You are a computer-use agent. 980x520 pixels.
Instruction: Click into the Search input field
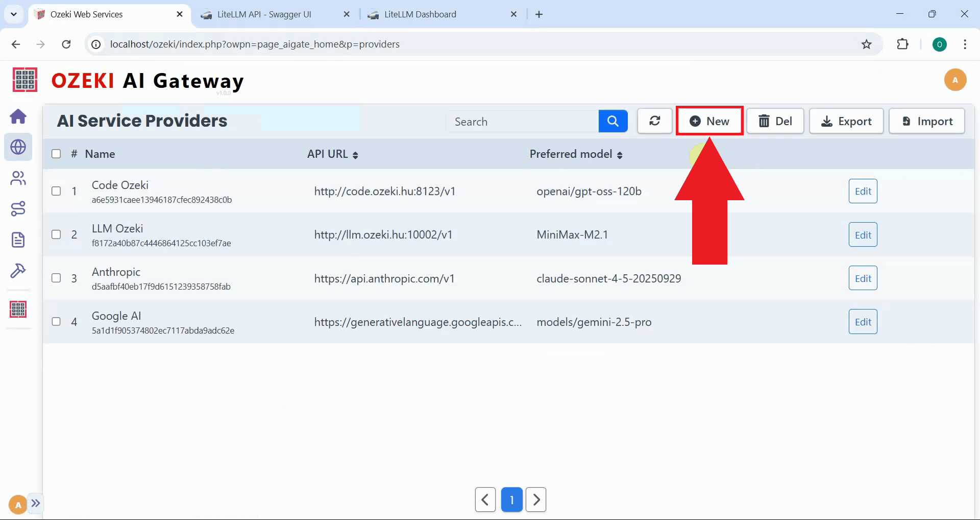522,122
